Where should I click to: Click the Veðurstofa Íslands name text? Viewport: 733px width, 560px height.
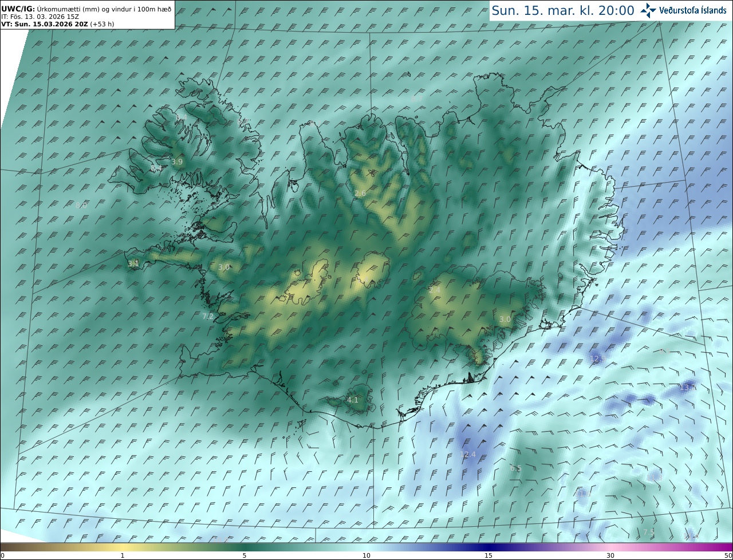coord(693,10)
